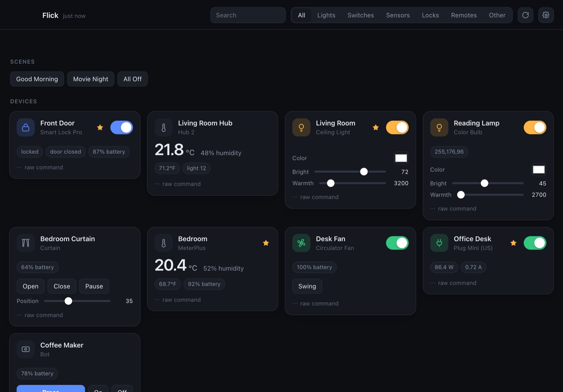
Task: Expand raw command for Reading Lamp
Action: (x=453, y=209)
